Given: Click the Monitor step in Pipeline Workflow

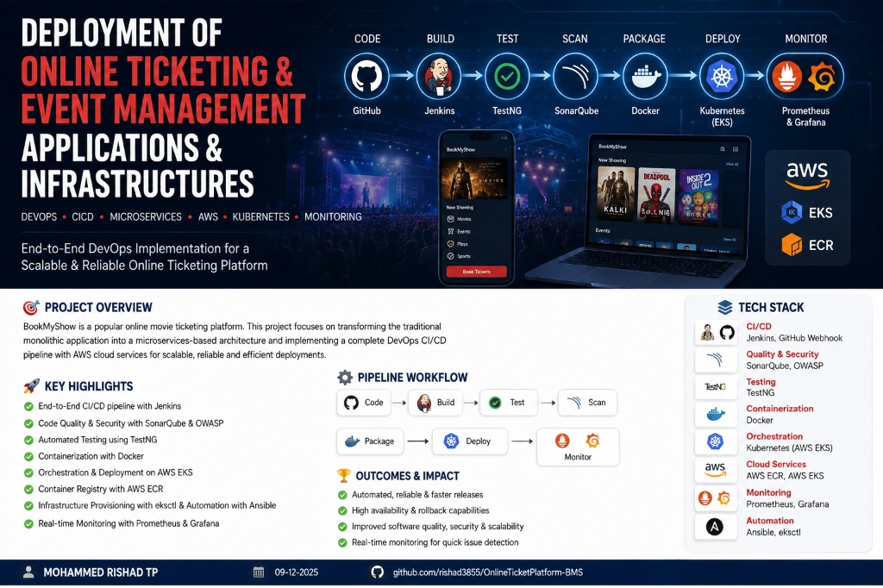Looking at the screenshot, I should [x=578, y=447].
